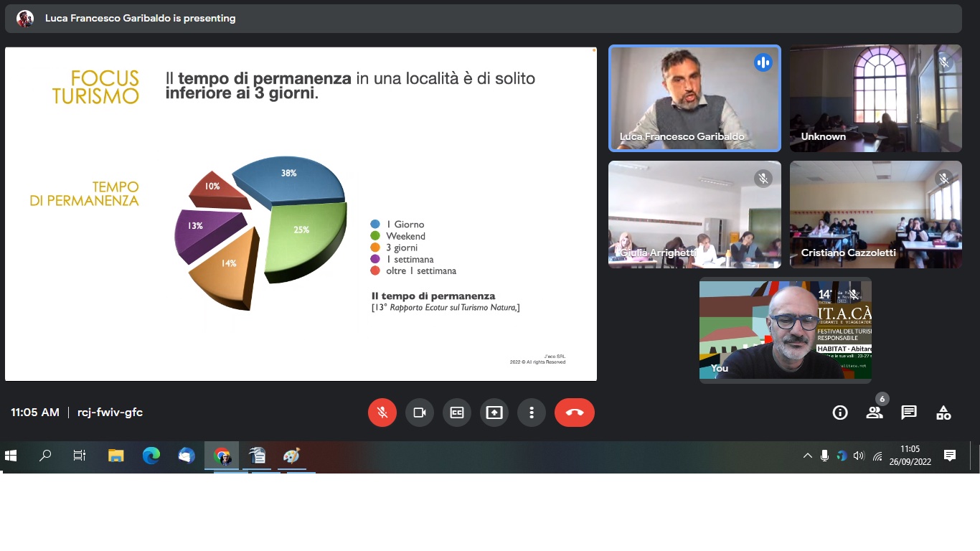Image resolution: width=980 pixels, height=551 pixels.
Task: Open the taskbar clock and calendar
Action: [910, 456]
